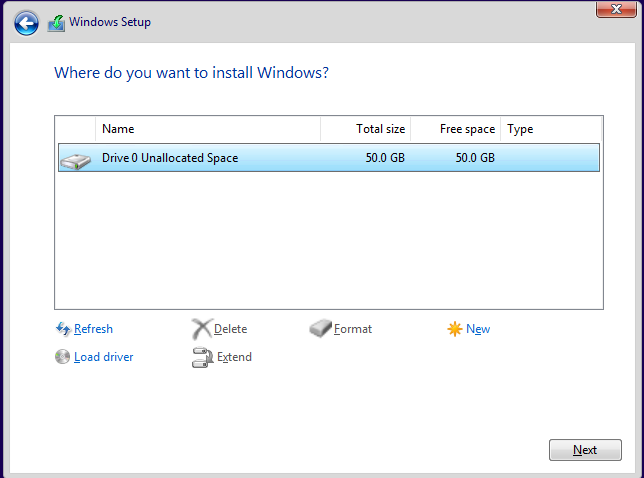The height and width of the screenshot is (478, 644).
Task: Sort by the Name column header
Action: click(207, 129)
